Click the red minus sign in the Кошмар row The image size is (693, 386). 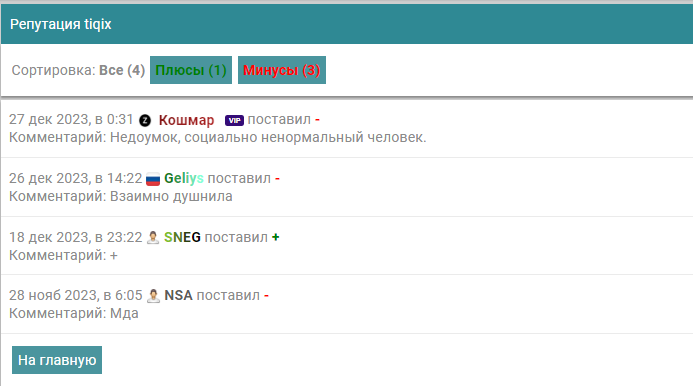(317, 120)
